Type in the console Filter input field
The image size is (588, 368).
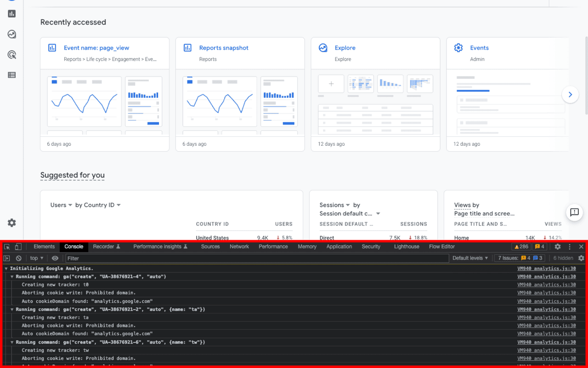click(138, 258)
